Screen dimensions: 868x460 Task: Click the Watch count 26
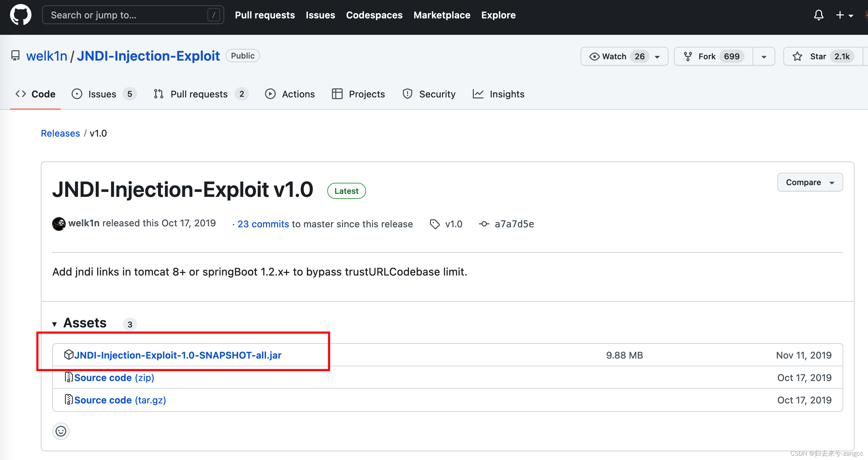click(x=639, y=56)
